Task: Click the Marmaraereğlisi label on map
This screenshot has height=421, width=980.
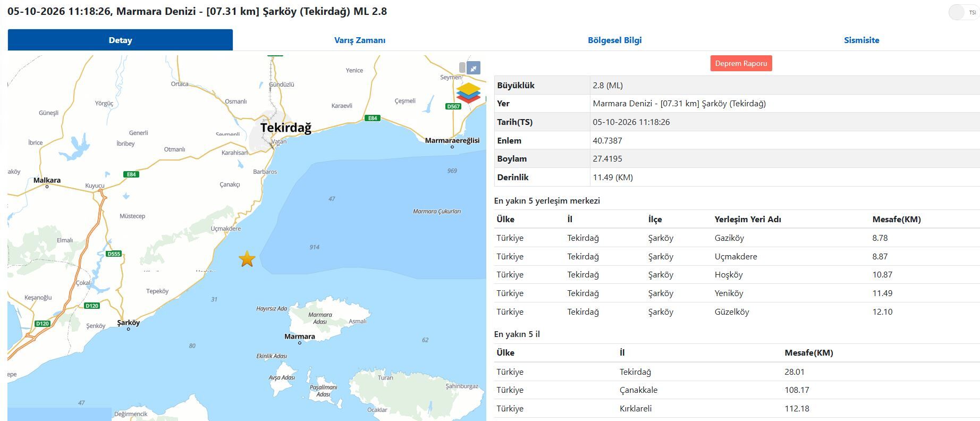Action: coord(452,140)
